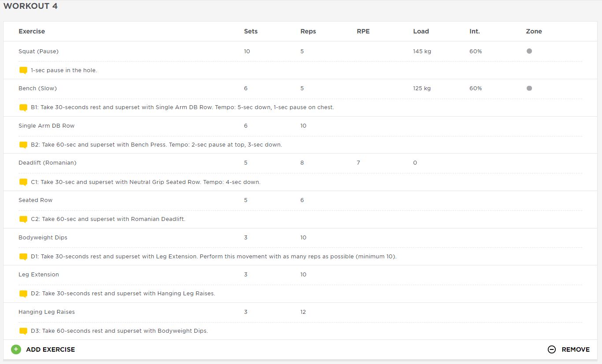Click the 10 reps value for Single Arm DB Row
Image resolution: width=602 pixels, height=364 pixels.
[303, 126]
